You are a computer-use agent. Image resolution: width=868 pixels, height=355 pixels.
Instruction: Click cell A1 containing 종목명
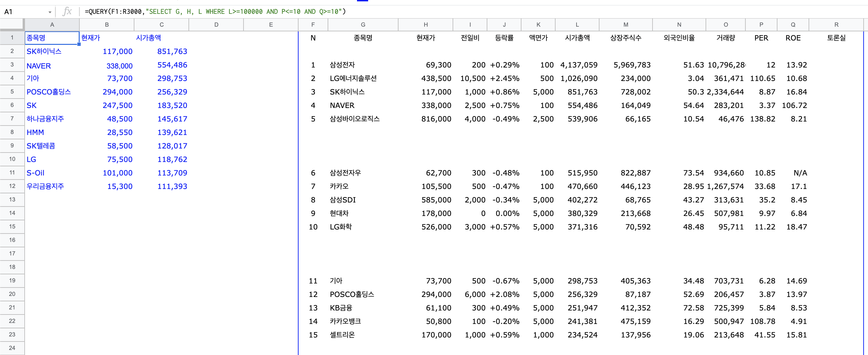pos(52,38)
